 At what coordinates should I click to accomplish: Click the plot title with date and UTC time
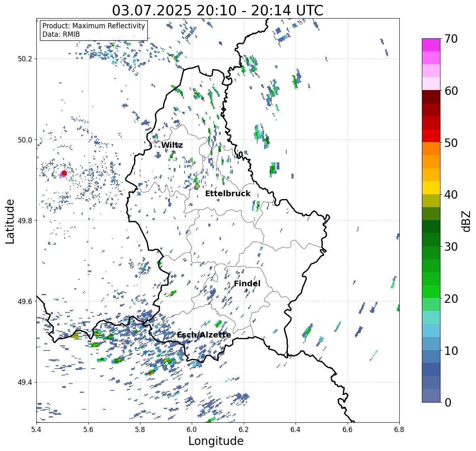pyautogui.click(x=218, y=10)
